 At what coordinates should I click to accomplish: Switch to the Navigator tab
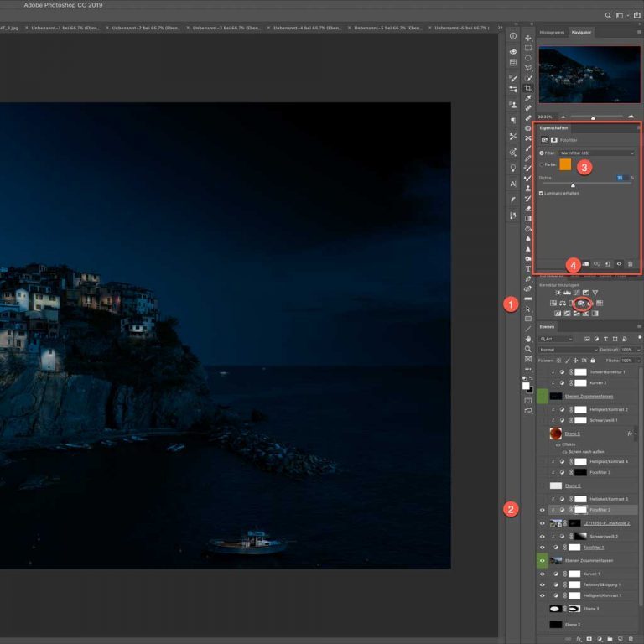click(x=581, y=32)
